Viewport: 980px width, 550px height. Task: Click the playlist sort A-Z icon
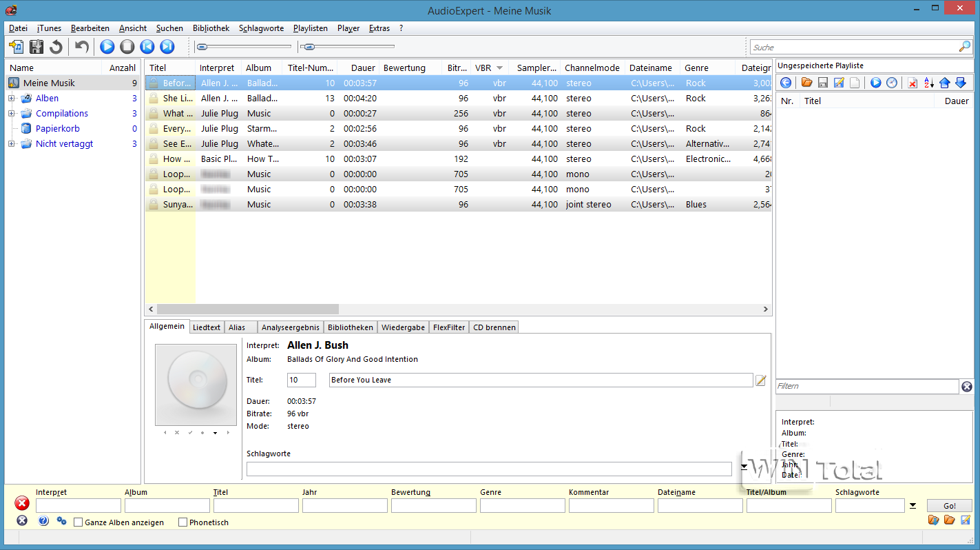(928, 83)
